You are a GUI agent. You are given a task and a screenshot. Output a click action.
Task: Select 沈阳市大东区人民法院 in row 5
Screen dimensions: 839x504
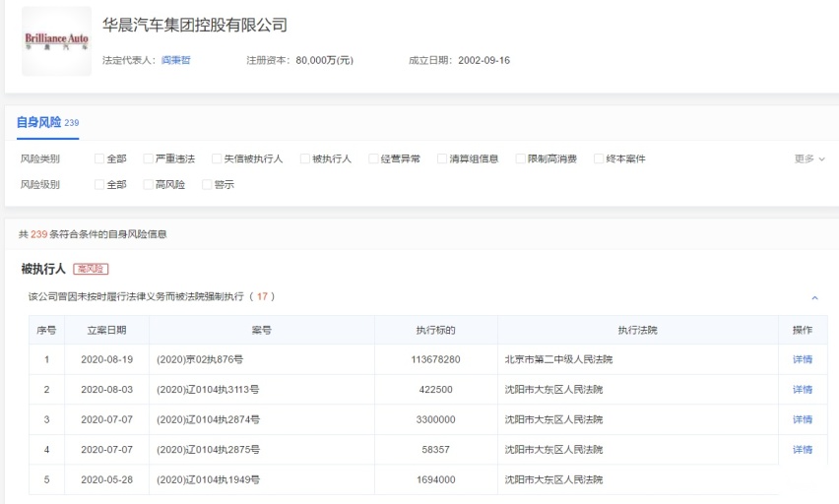tap(553, 480)
